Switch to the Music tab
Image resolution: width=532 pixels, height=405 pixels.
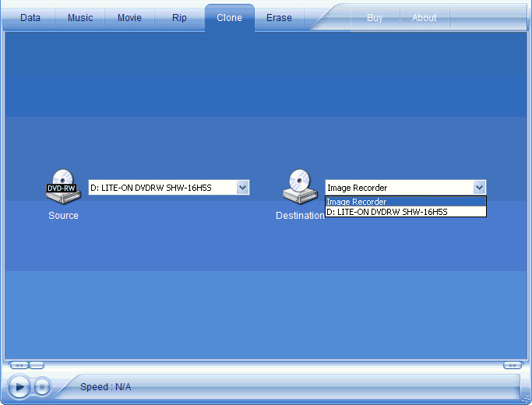click(x=80, y=18)
